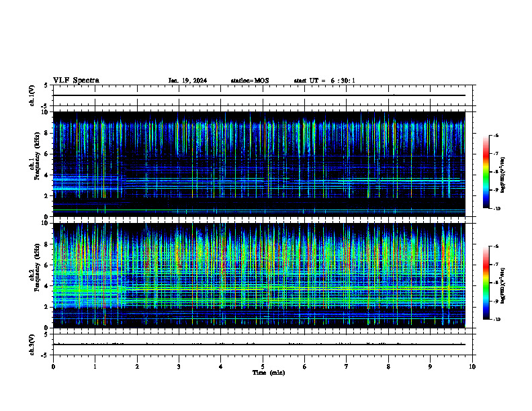Click the ch.2 frequency tick label "8"
Image resolution: width=532 pixels, height=411 pixels.
tap(46, 244)
